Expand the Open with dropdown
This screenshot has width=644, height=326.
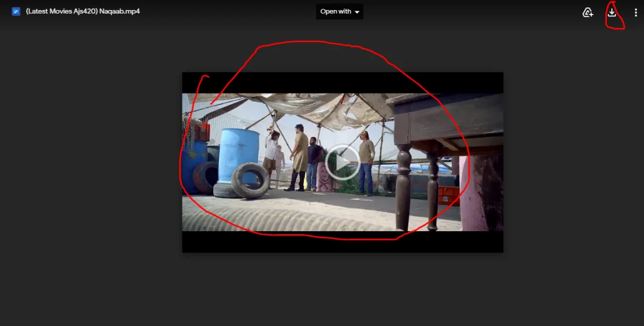pyautogui.click(x=340, y=11)
